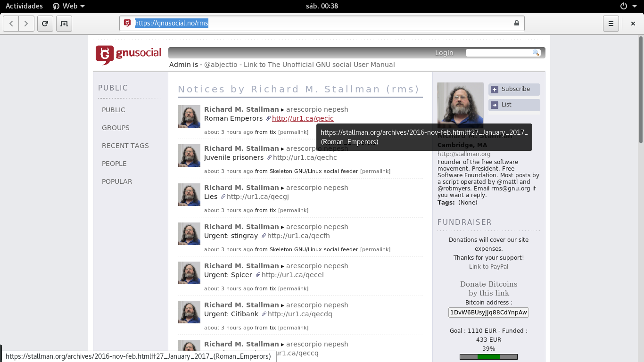
Task: Click the GNU social favicon in address bar
Action: click(x=127, y=23)
